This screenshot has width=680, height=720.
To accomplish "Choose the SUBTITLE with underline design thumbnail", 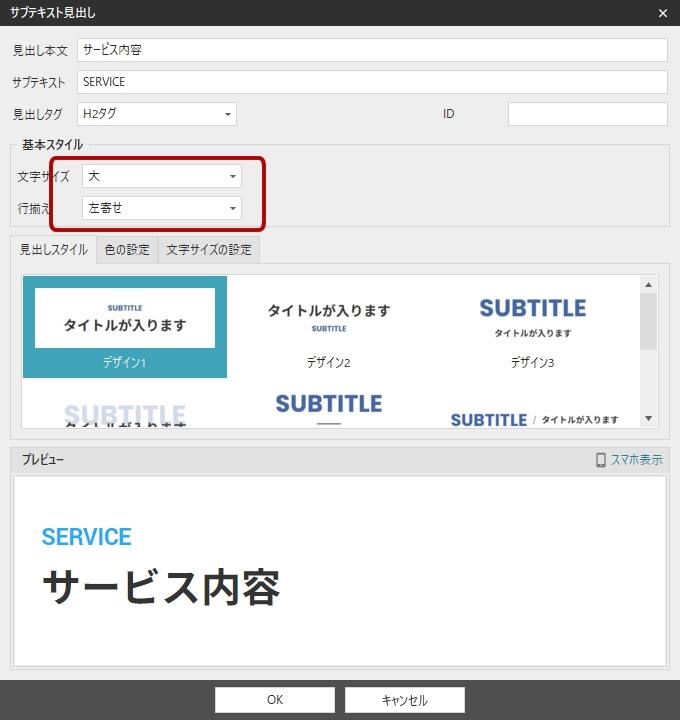I will coord(328,408).
